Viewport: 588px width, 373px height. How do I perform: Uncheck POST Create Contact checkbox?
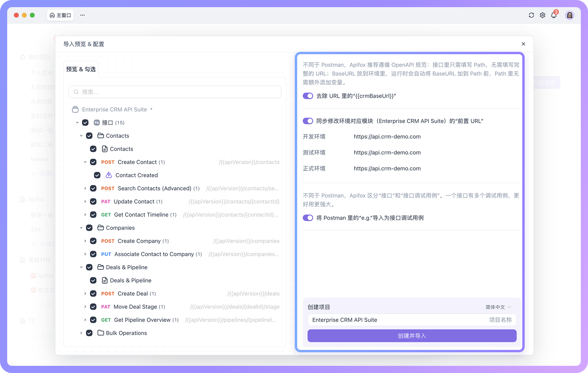click(93, 162)
